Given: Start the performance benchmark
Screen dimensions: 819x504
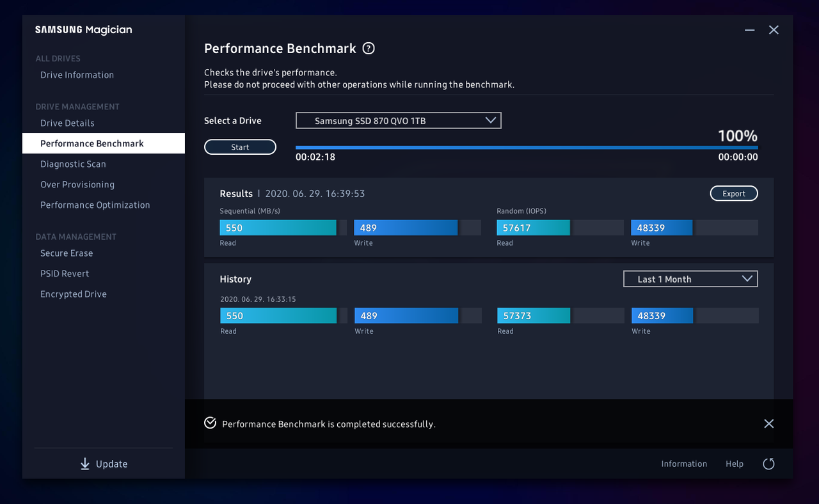Looking at the screenshot, I should point(240,147).
